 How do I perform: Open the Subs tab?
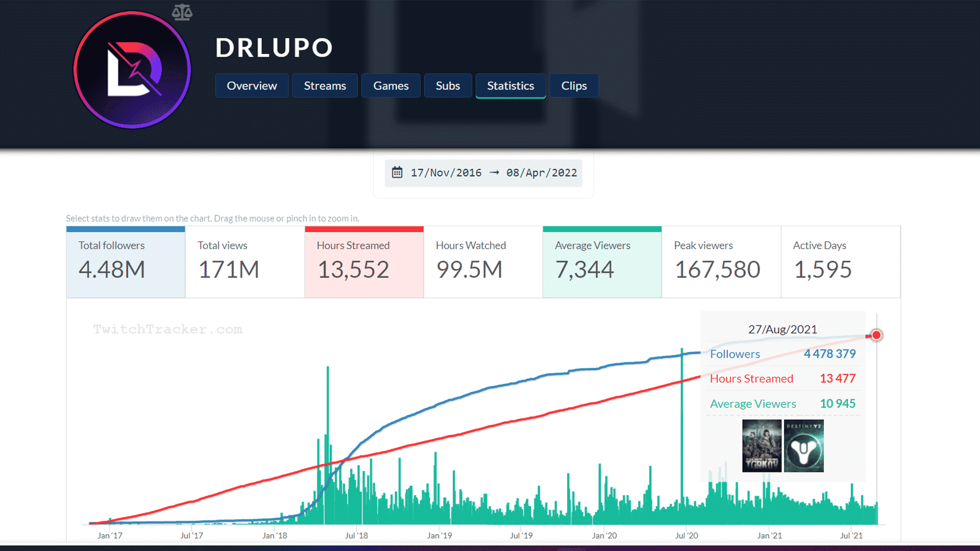(448, 86)
